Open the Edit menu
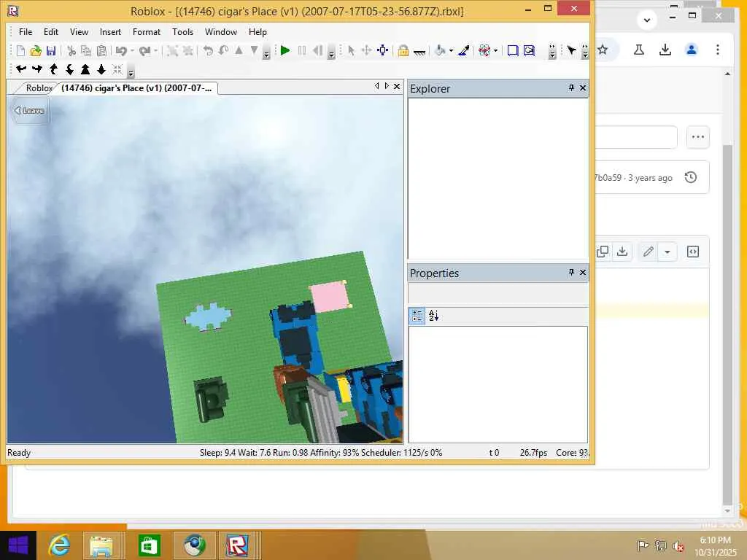Screen dimensions: 747x560 point(50,32)
